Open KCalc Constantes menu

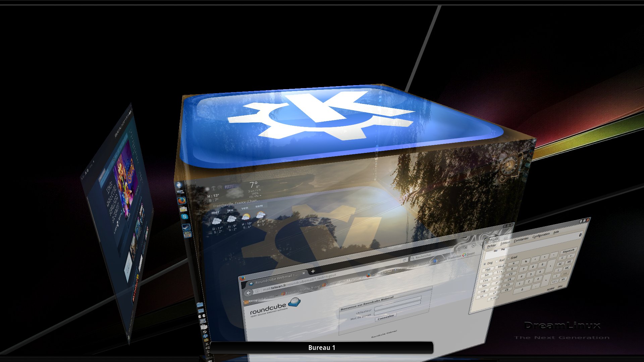pos(521,240)
